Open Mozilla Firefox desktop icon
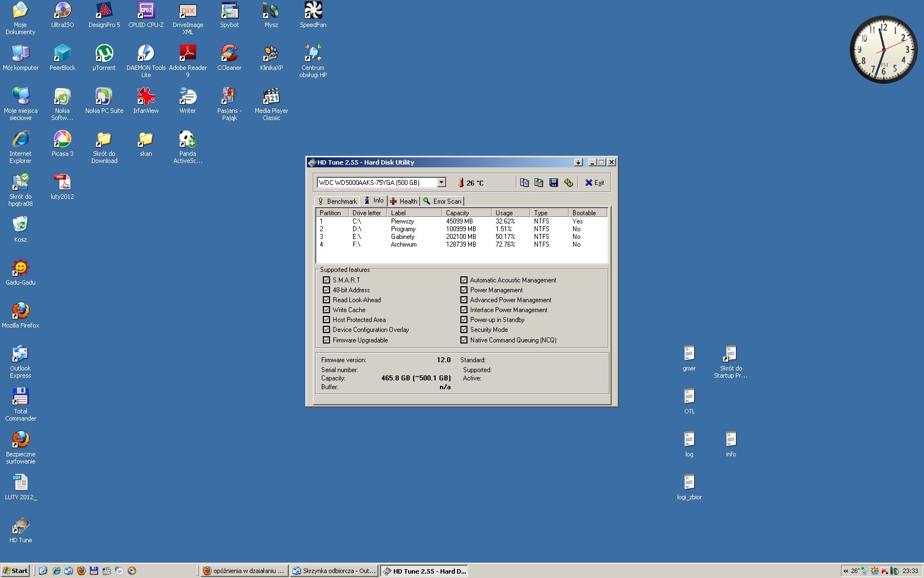924x578 pixels. [x=20, y=315]
